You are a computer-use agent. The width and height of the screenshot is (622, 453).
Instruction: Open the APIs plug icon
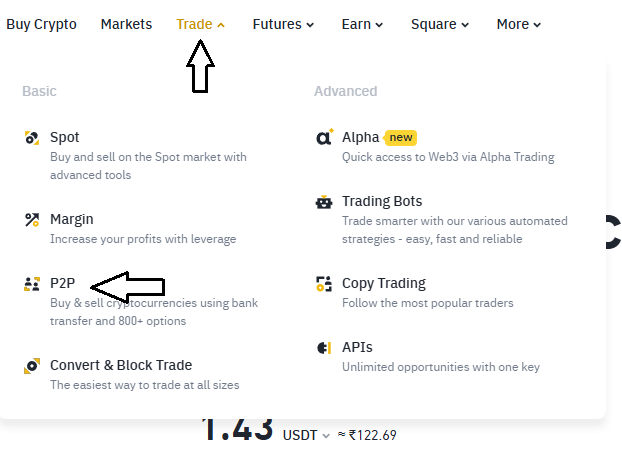324,348
